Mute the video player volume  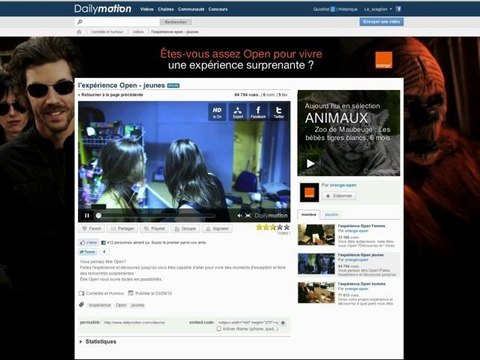239,216
